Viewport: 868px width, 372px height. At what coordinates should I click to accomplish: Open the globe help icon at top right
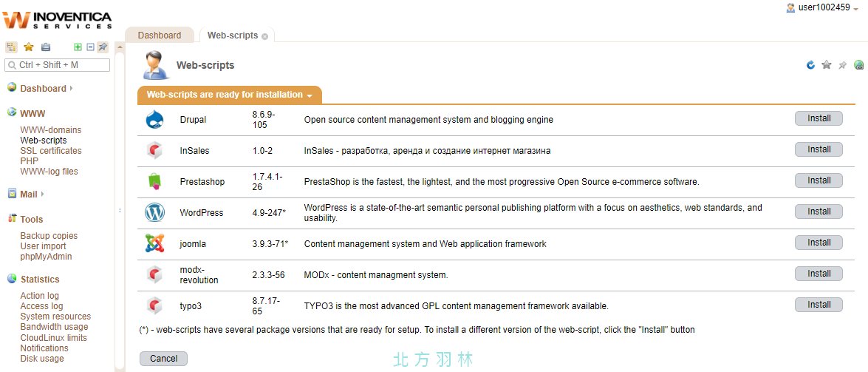click(x=858, y=65)
